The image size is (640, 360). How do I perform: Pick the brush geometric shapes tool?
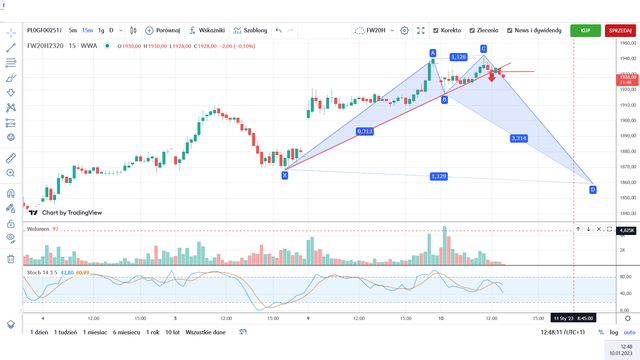[11, 78]
